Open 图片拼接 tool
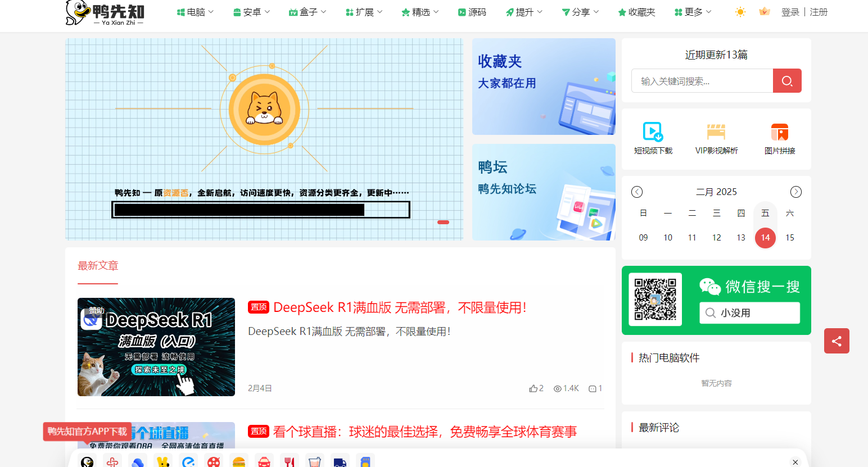Screen dimensions: 868x467 point(780,138)
